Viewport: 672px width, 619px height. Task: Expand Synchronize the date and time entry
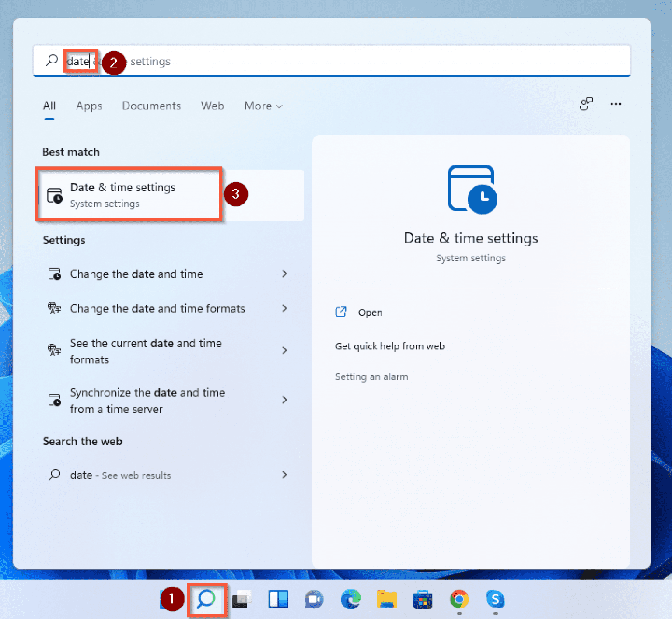[147, 400]
